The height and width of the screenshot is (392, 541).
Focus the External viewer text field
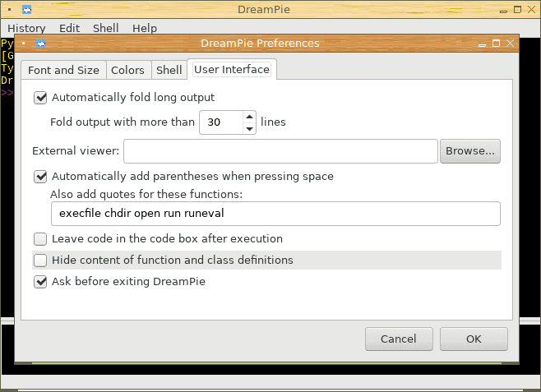coord(280,151)
